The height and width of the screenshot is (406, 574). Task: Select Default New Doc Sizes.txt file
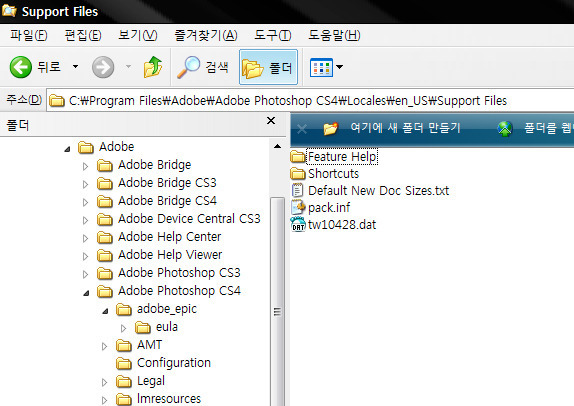pyautogui.click(x=379, y=190)
